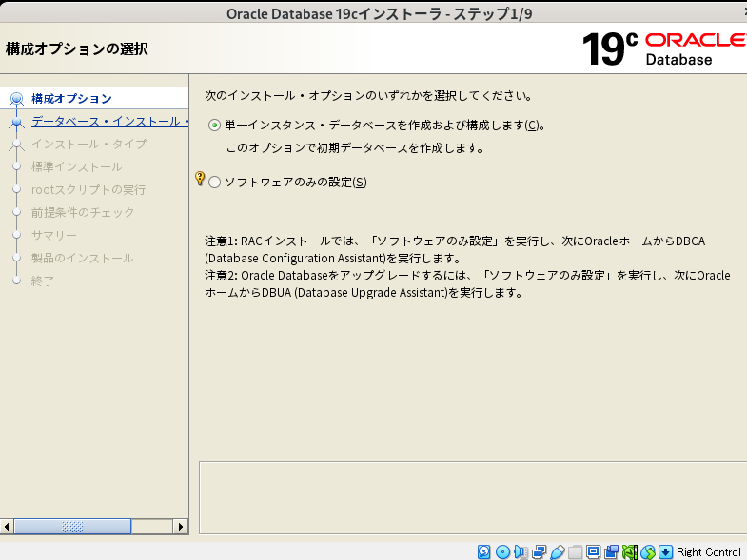
Task: Select 構成オプション step in sidebar
Action: pyautogui.click(x=71, y=99)
